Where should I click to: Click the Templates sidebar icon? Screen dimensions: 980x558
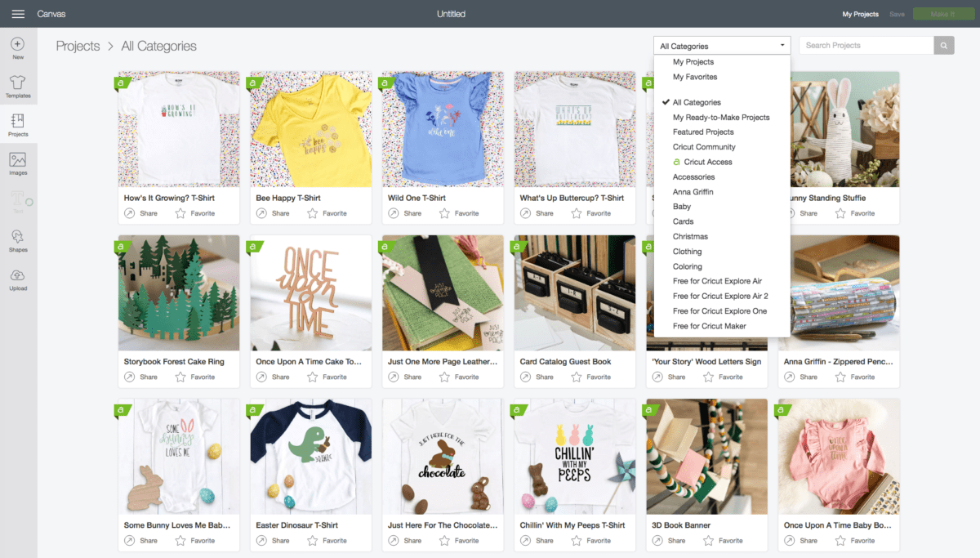17,86
